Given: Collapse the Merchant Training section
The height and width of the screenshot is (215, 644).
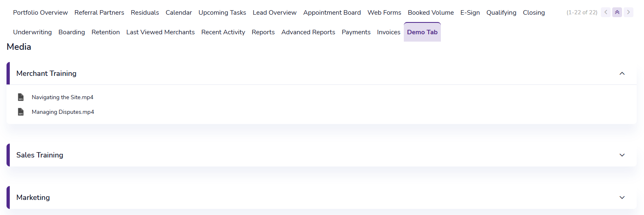Looking at the screenshot, I should click(622, 73).
